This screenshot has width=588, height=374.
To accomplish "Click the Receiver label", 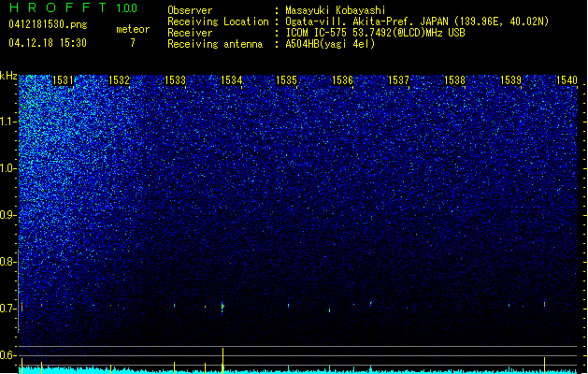I will (x=190, y=33).
